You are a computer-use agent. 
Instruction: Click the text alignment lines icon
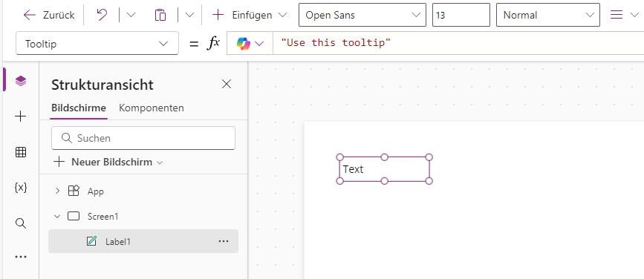[x=616, y=15]
